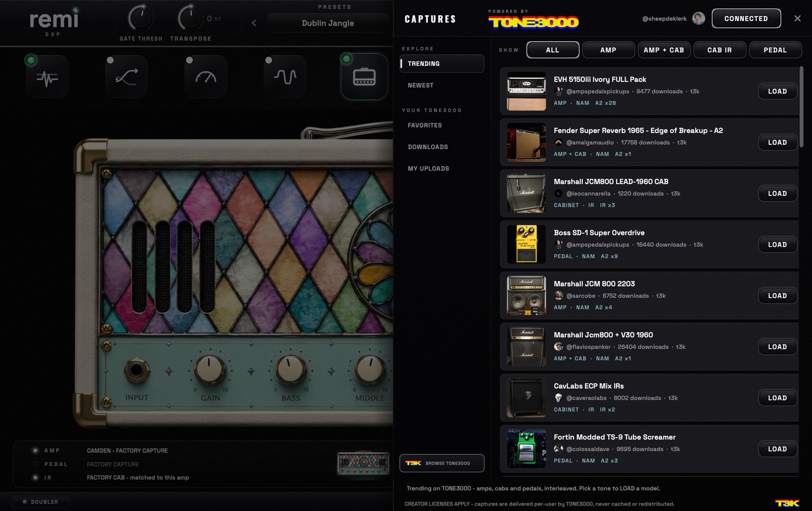The height and width of the screenshot is (511, 812).
Task: Filter captures by PEDAL
Action: click(775, 50)
